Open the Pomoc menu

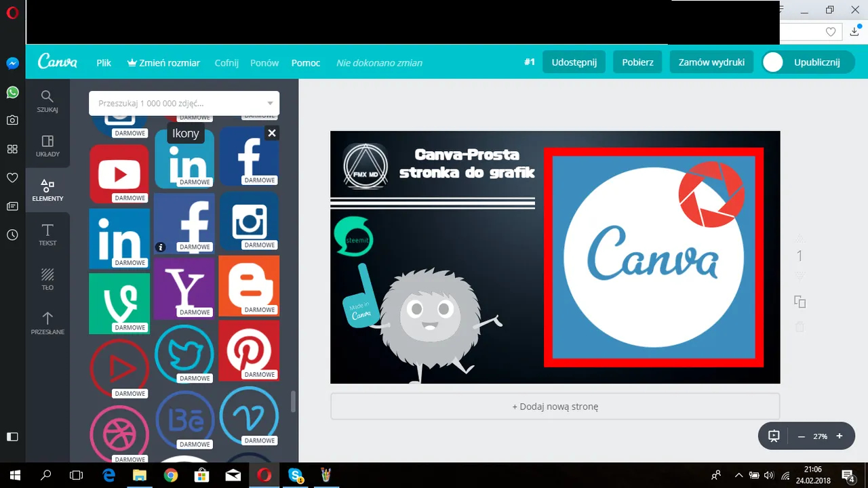[x=306, y=62]
